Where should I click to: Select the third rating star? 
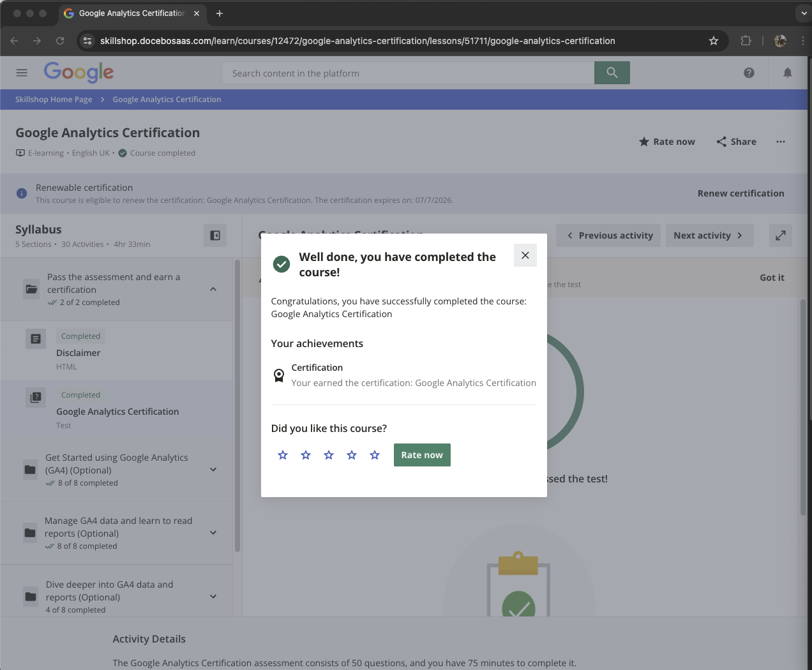point(329,455)
